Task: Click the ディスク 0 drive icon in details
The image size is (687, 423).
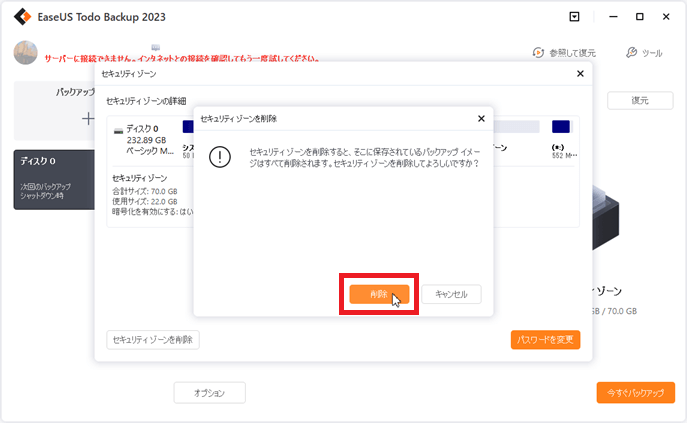Action: coord(119,131)
